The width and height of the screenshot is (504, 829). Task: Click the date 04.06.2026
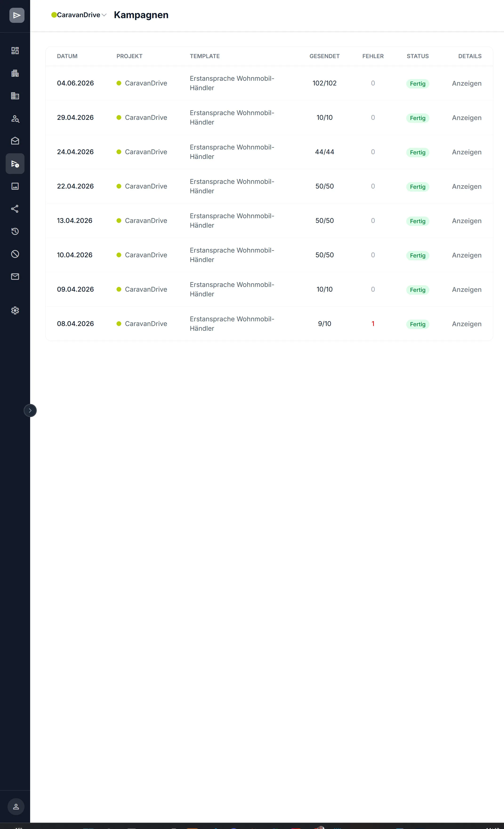(x=75, y=83)
